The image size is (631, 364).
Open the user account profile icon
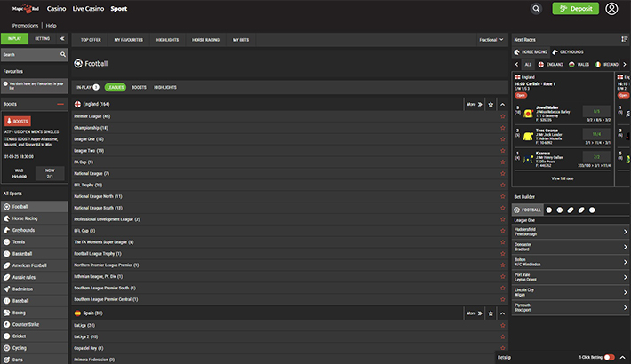pyautogui.click(x=611, y=9)
